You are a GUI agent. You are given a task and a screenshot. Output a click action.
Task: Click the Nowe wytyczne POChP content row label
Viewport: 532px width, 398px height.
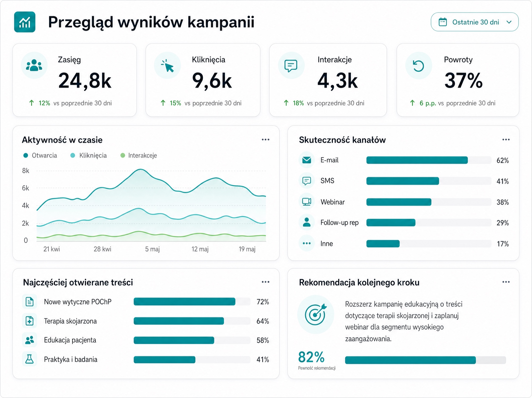[78, 302]
